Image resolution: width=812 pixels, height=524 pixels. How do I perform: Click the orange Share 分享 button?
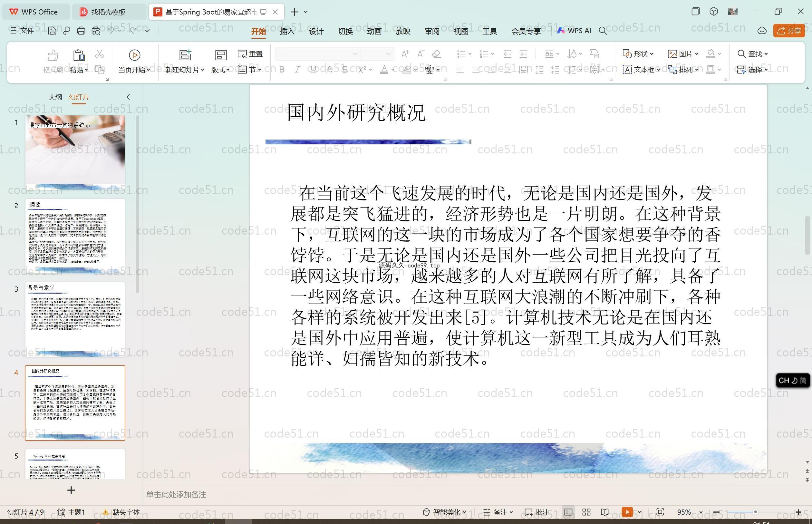click(x=789, y=31)
